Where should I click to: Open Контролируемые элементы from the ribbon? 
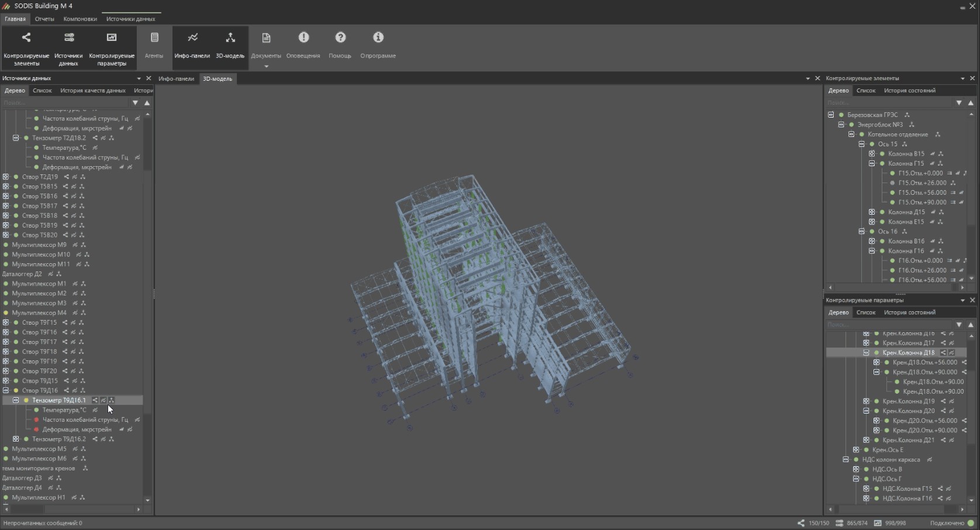26,47
